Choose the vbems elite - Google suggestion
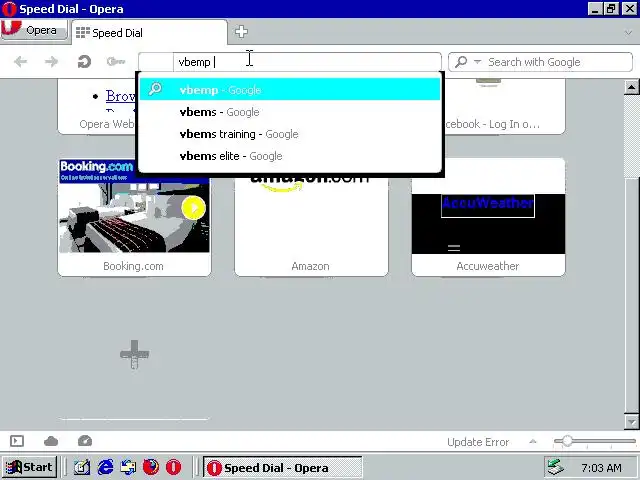 tap(290, 156)
